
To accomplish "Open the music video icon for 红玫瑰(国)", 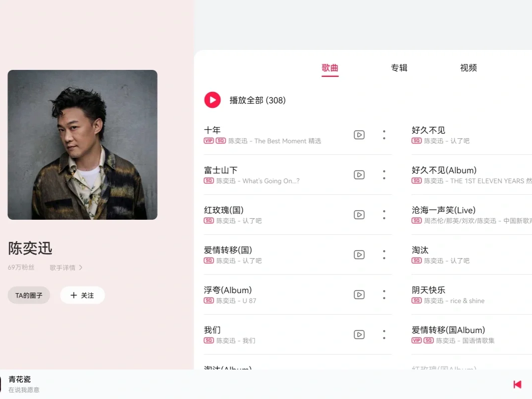I will click(x=359, y=215).
